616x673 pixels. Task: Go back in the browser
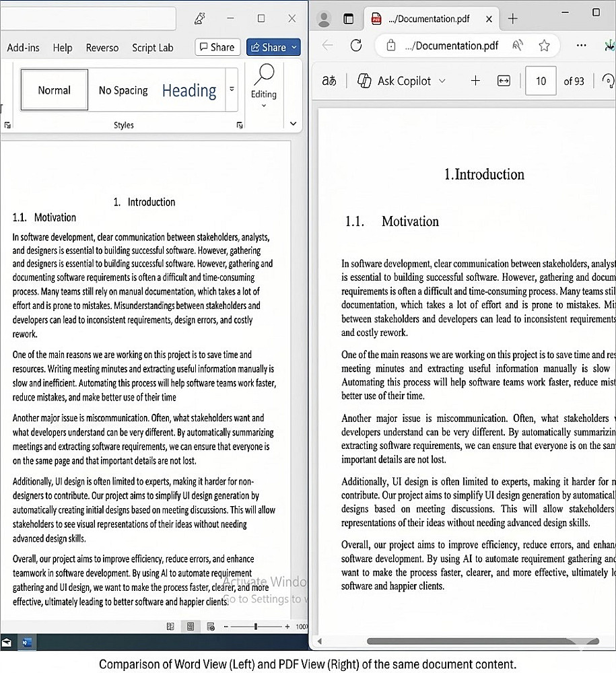[x=328, y=45]
